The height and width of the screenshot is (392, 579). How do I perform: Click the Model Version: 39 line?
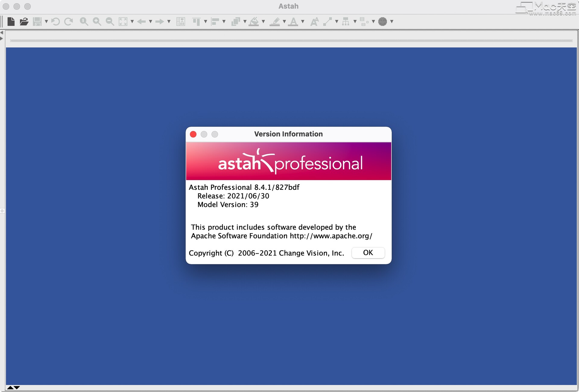coord(228,205)
